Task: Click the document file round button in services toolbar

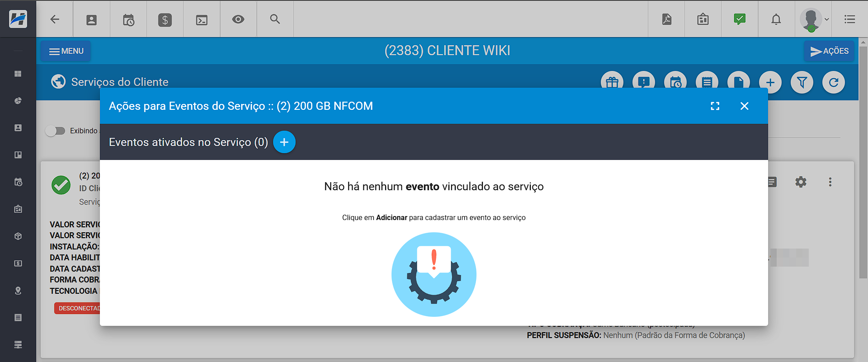Action: click(x=739, y=82)
